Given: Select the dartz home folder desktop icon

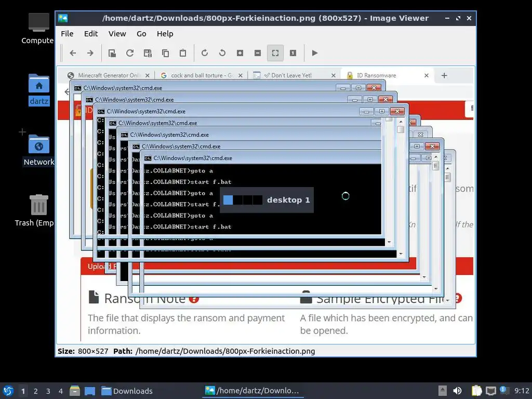Looking at the screenshot, I should click(38, 89).
